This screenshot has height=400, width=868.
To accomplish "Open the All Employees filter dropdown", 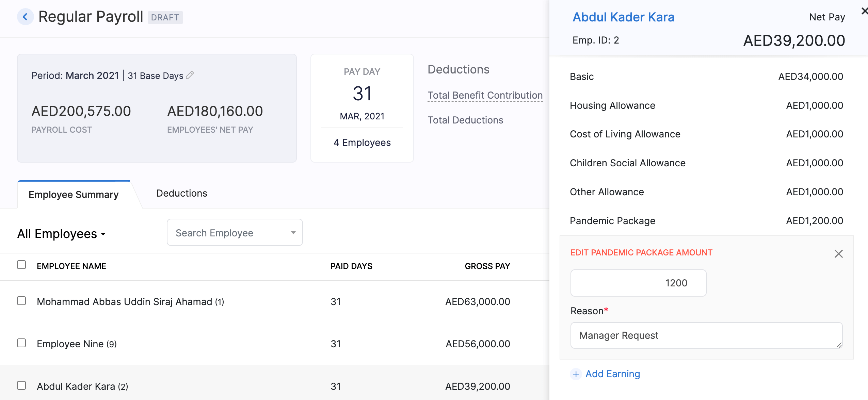I will pos(61,234).
